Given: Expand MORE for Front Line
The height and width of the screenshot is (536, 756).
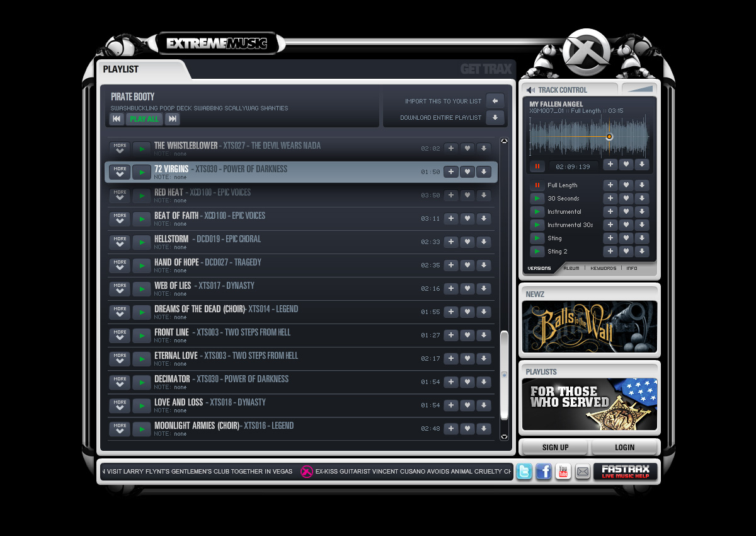Looking at the screenshot, I should [x=120, y=335].
